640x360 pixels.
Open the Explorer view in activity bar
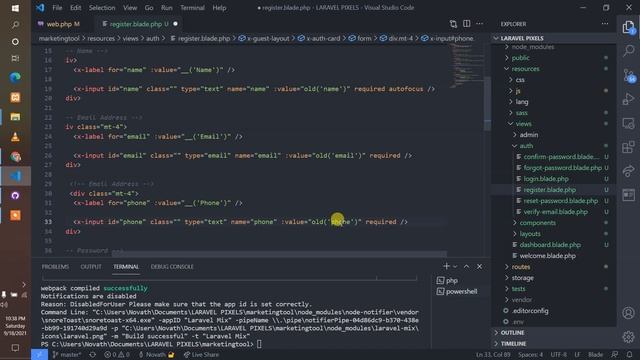tap(629, 27)
